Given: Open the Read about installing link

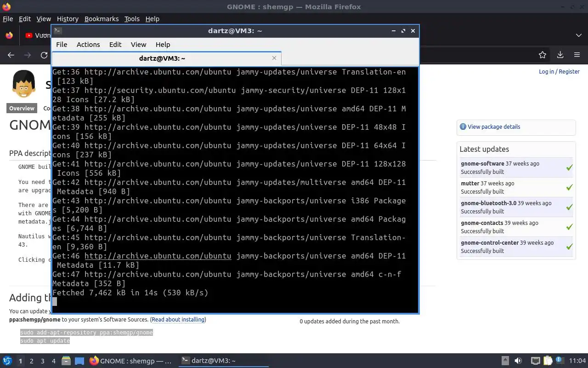Looking at the screenshot, I should coord(178,319).
